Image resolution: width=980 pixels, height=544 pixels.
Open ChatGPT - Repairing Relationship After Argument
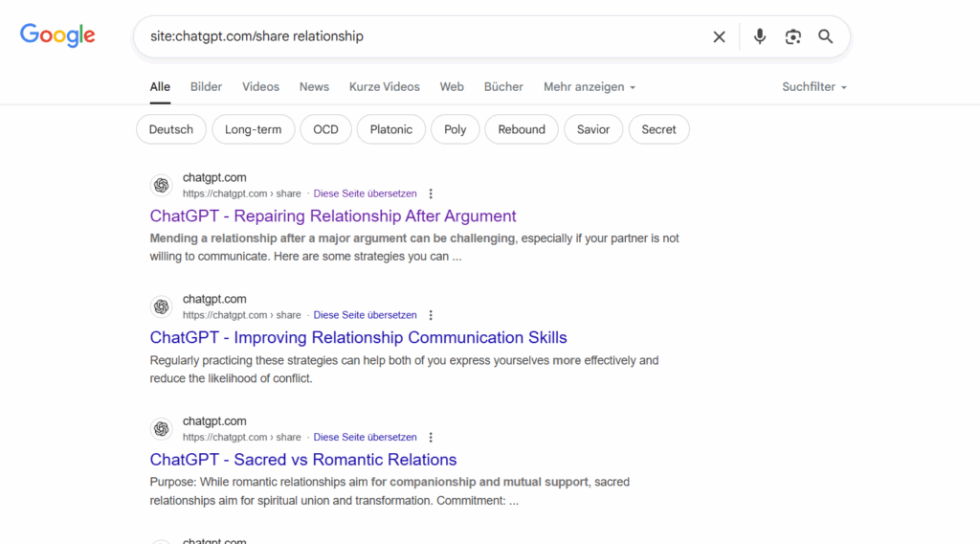tap(333, 216)
